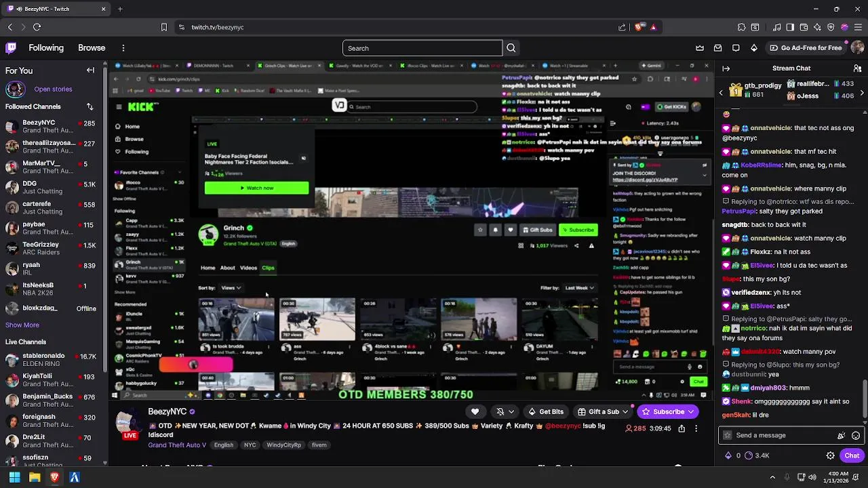Screen dimensions: 868x488
Task: Click the search magnifier button
Action: coord(511,48)
